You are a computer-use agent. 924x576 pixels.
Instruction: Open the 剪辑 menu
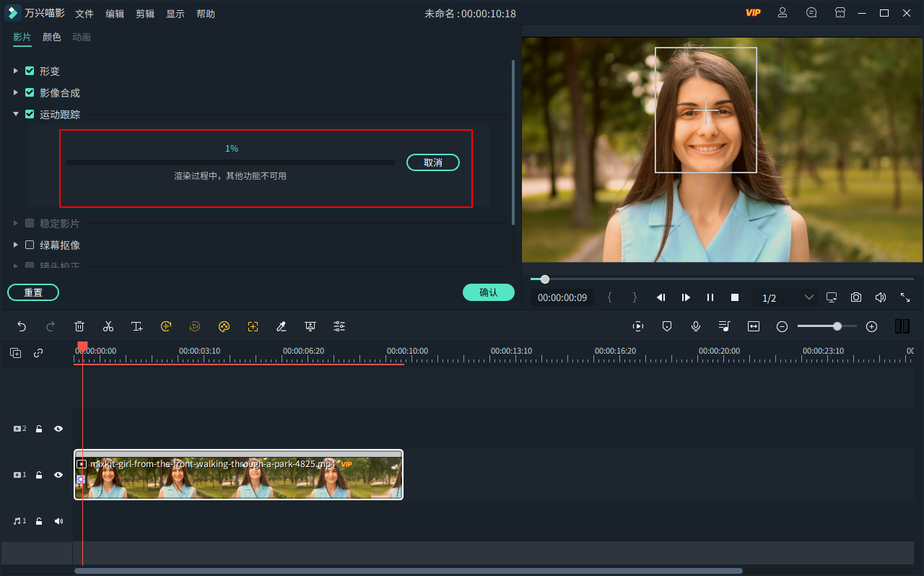[145, 14]
